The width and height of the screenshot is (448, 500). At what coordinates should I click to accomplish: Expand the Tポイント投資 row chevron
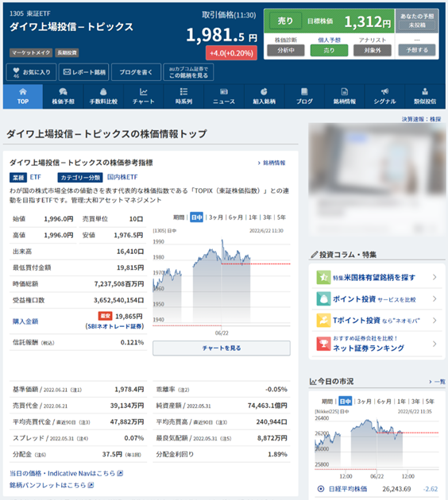pos(434,321)
